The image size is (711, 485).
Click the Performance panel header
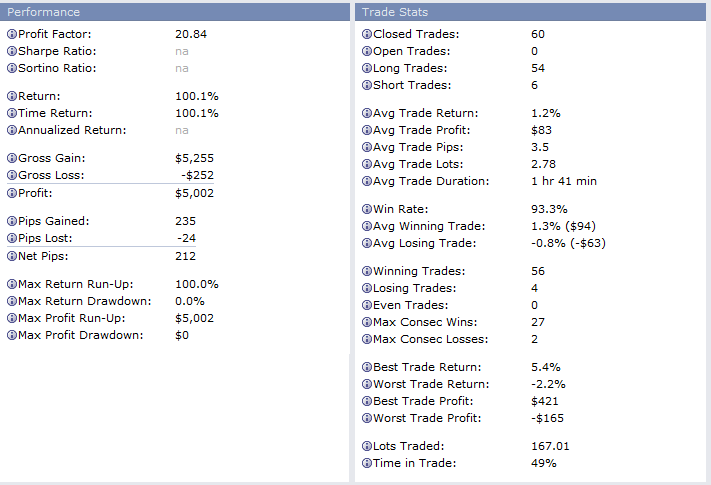(176, 12)
